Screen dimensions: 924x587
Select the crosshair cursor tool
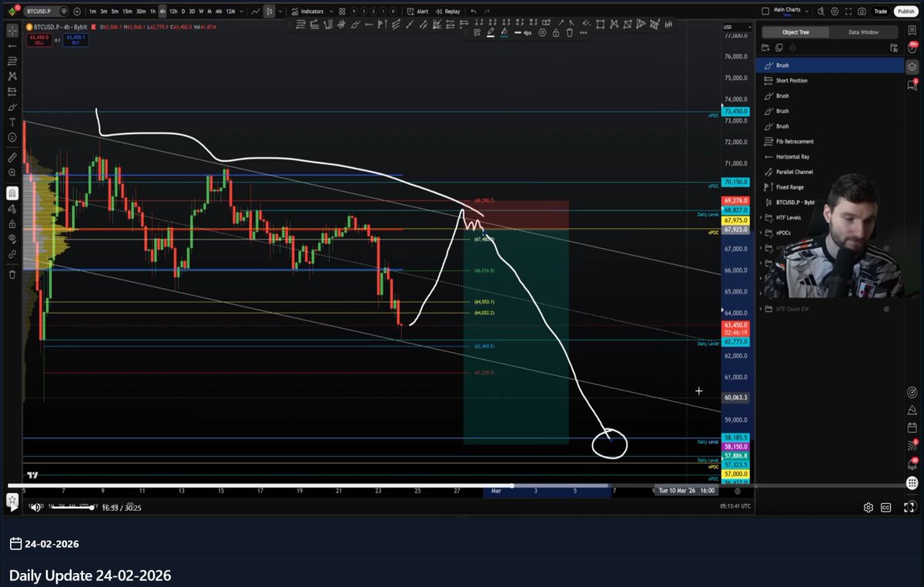pyautogui.click(x=12, y=32)
